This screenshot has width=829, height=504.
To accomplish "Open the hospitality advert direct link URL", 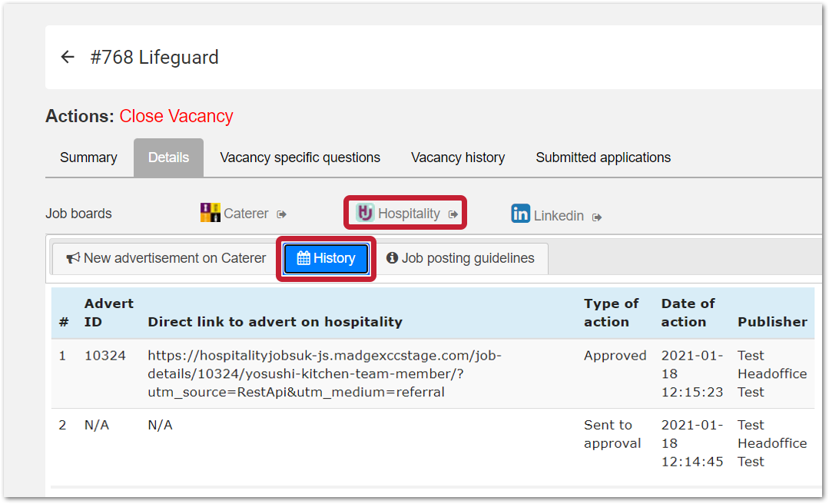I will (x=323, y=374).
